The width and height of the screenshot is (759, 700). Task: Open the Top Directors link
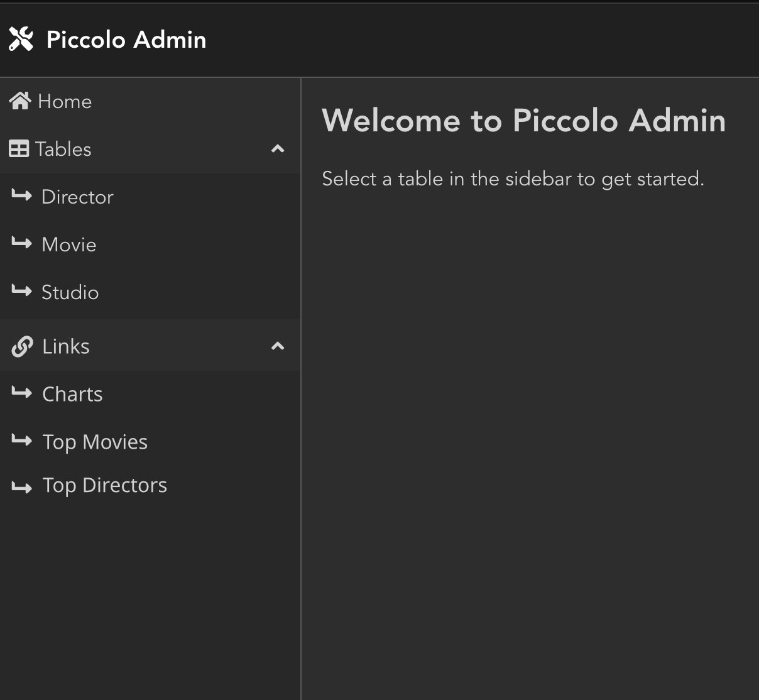[105, 486]
